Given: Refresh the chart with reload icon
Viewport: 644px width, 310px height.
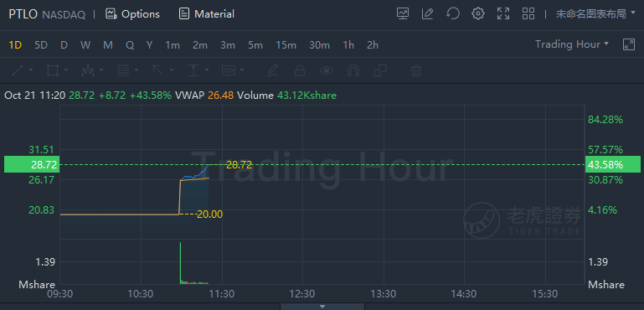Looking at the screenshot, I should coord(452,13).
